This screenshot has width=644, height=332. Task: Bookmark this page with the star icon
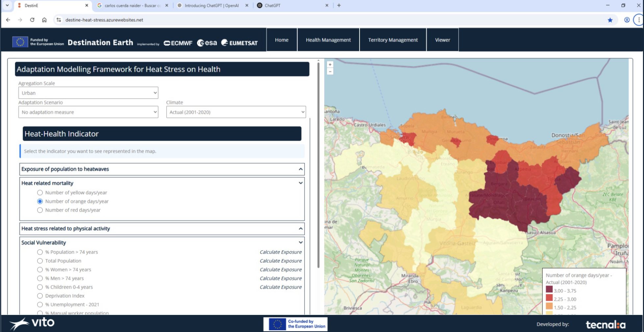(x=610, y=20)
